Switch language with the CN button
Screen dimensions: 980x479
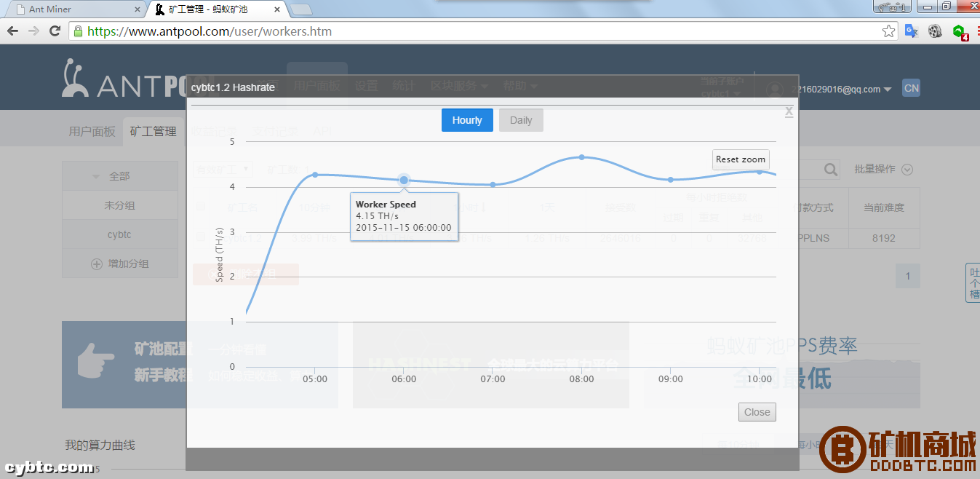[x=911, y=88]
